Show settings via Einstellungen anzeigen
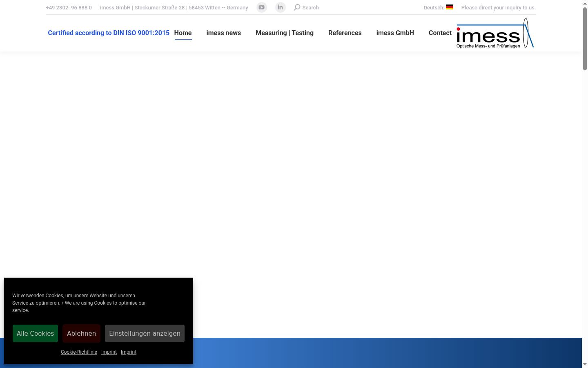 point(145,333)
